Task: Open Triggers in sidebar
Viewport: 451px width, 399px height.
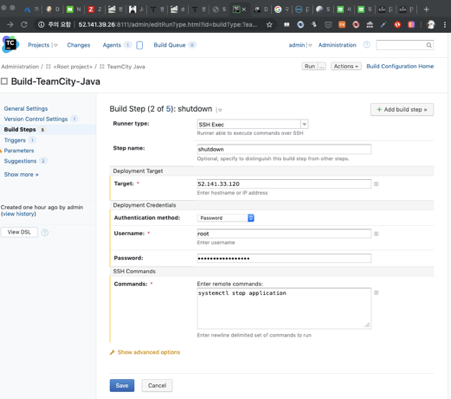Action: (x=15, y=140)
